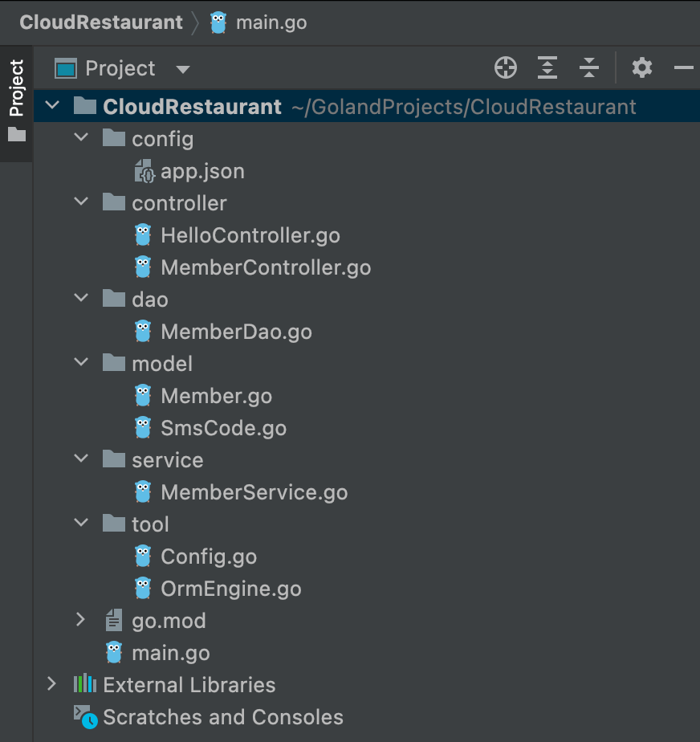This screenshot has height=742, width=700.
Task: Select SmsCode.go in the model folder
Action: [223, 428]
